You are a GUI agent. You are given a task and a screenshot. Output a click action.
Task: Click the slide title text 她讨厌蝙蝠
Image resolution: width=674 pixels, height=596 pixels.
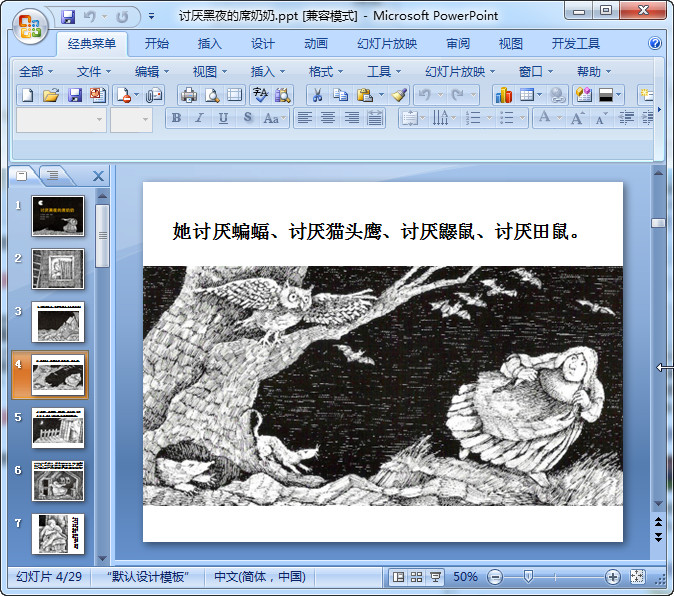pos(221,232)
